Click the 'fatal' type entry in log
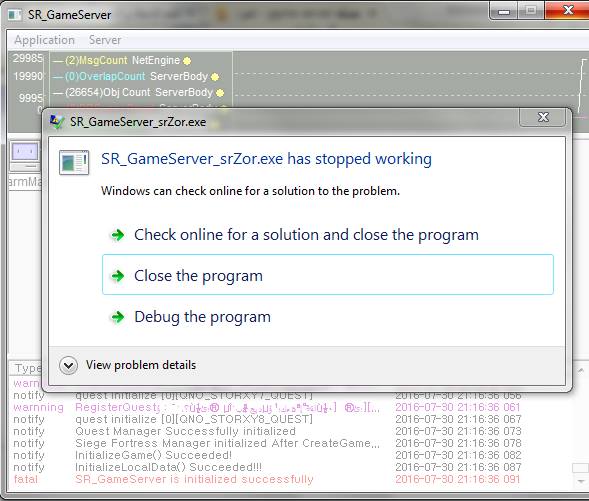The height and width of the screenshot is (501, 589). point(26,479)
